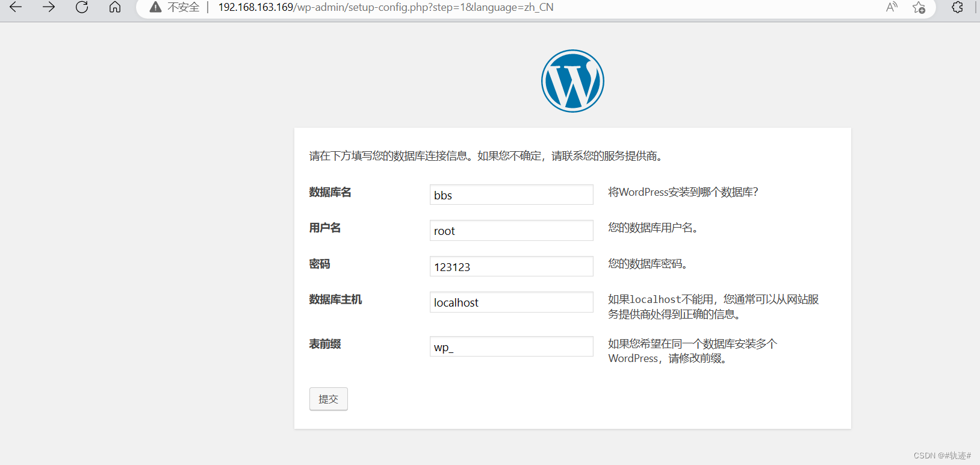
Task: Go back with the browser back arrow
Action: [16, 7]
